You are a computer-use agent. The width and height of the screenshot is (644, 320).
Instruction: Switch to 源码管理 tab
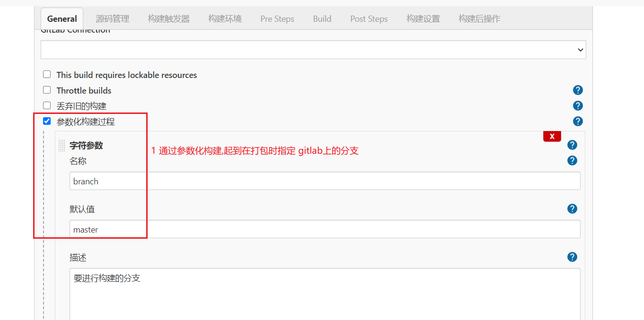point(113,19)
